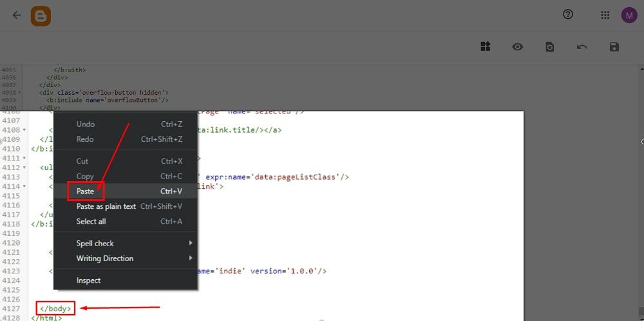The image size is (644, 321).
Task: Open the Blogger logo home
Action: click(41, 16)
